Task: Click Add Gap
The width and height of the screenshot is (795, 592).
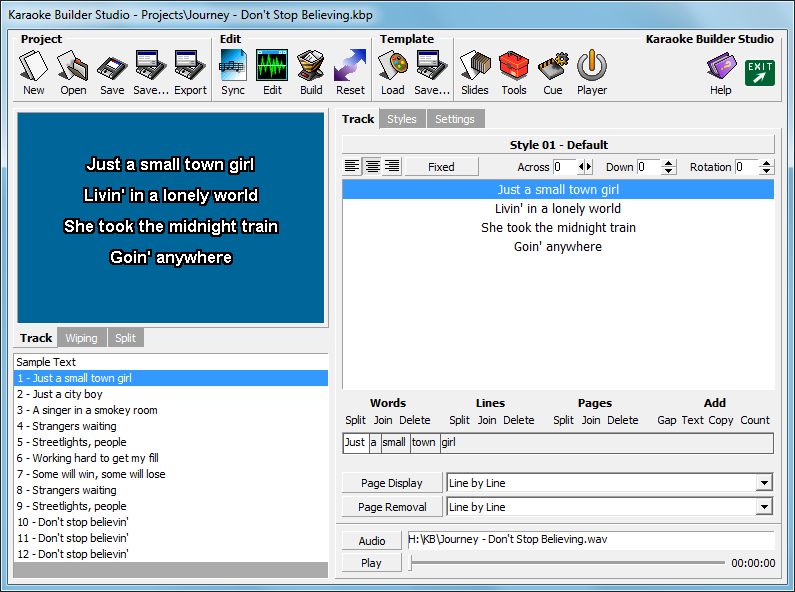Action: click(x=667, y=420)
